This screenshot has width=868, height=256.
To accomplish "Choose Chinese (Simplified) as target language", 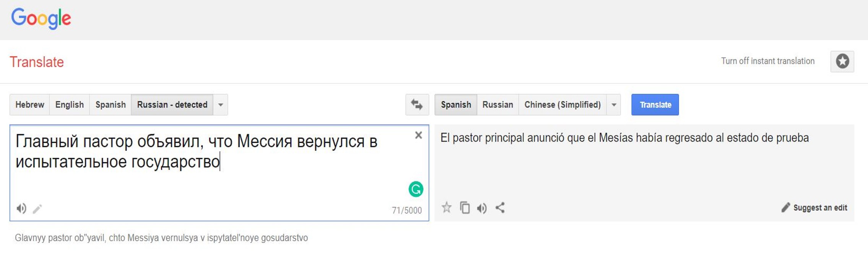I will click(x=562, y=105).
